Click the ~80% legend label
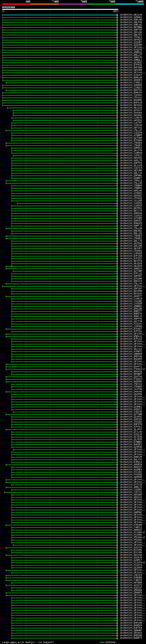 (112, 2)
